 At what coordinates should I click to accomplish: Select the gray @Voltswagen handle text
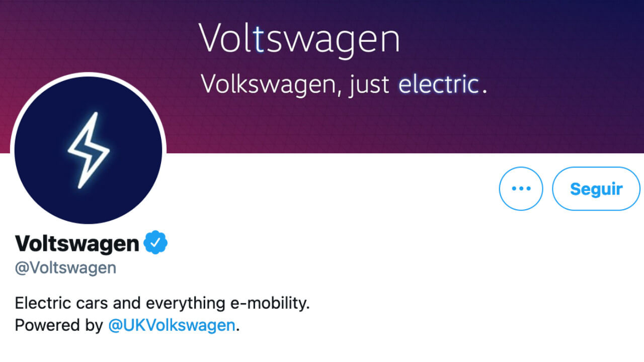(x=65, y=268)
